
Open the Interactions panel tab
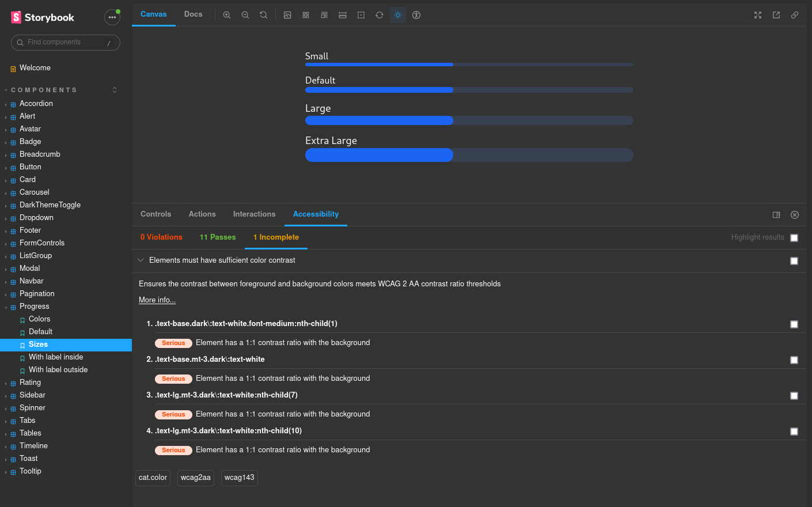pos(254,214)
